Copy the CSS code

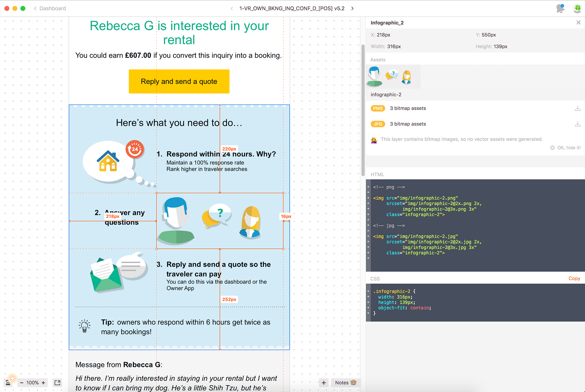tap(574, 278)
